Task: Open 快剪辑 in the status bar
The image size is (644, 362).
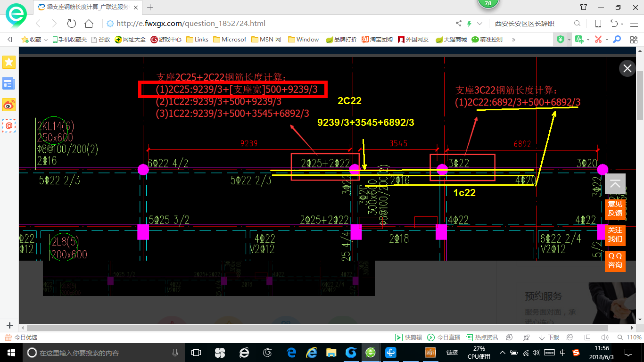Action: (408, 337)
